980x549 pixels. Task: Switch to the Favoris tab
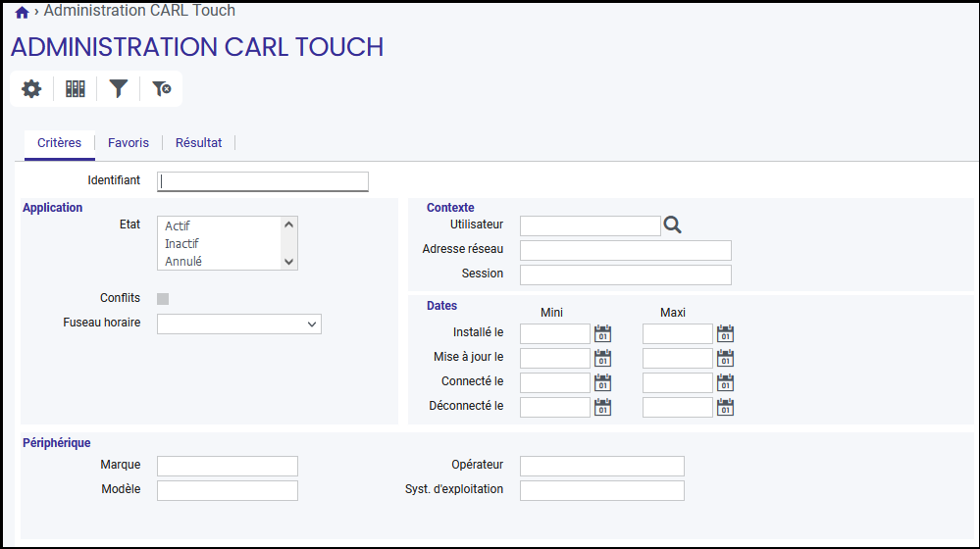pos(129,143)
